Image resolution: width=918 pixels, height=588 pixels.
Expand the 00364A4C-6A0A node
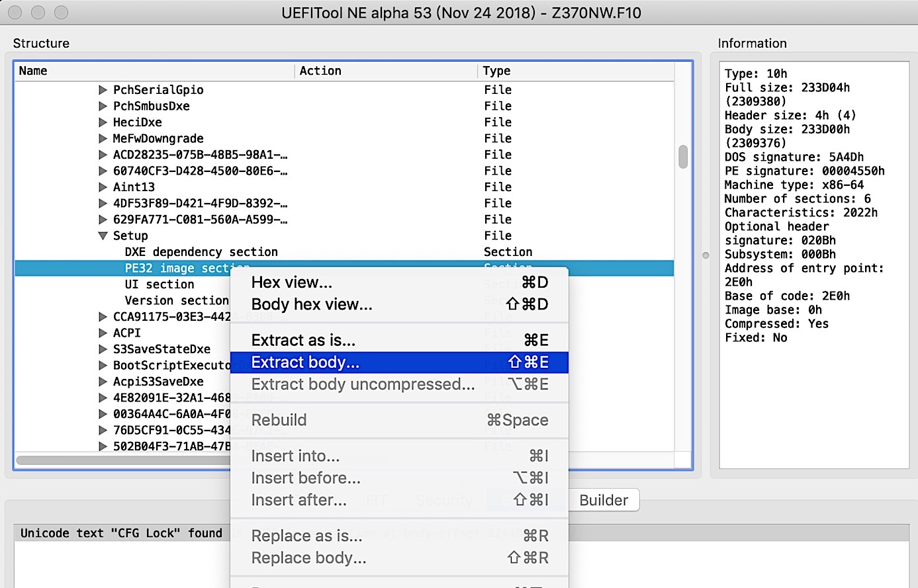point(103,413)
